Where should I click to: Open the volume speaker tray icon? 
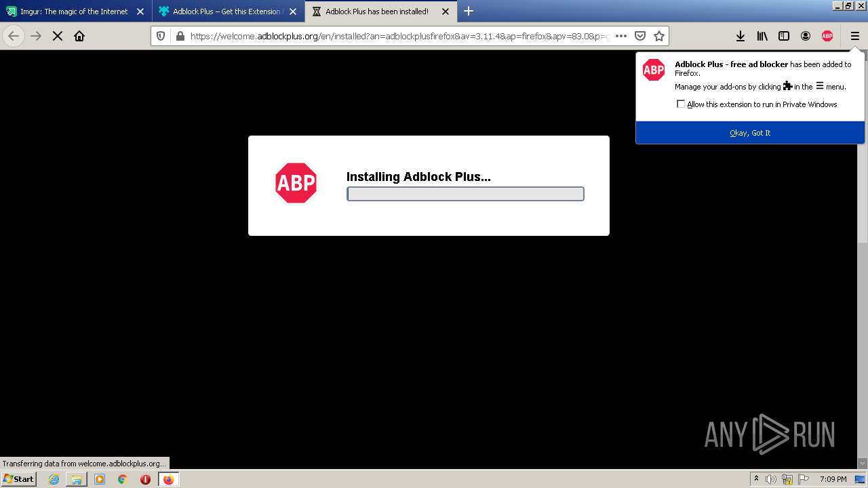[771, 479]
